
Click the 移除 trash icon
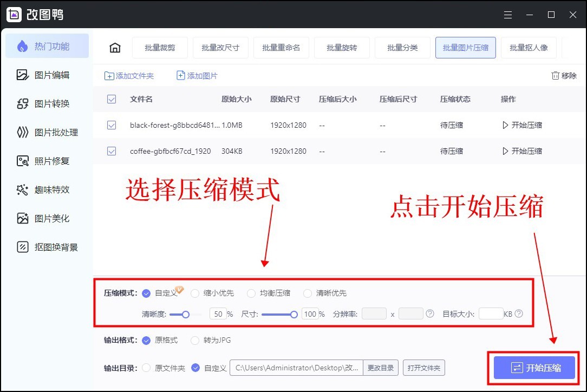[556, 76]
